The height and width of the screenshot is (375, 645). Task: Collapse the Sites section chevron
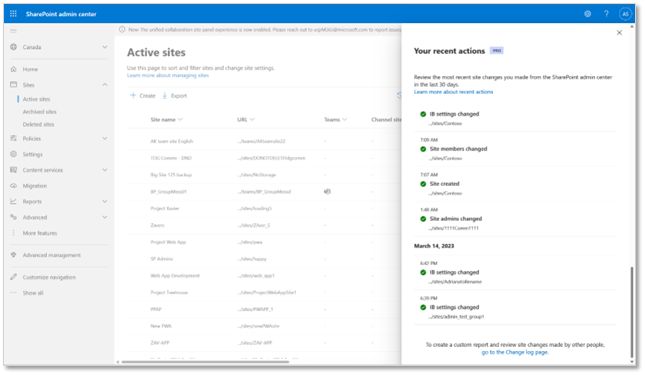[104, 85]
